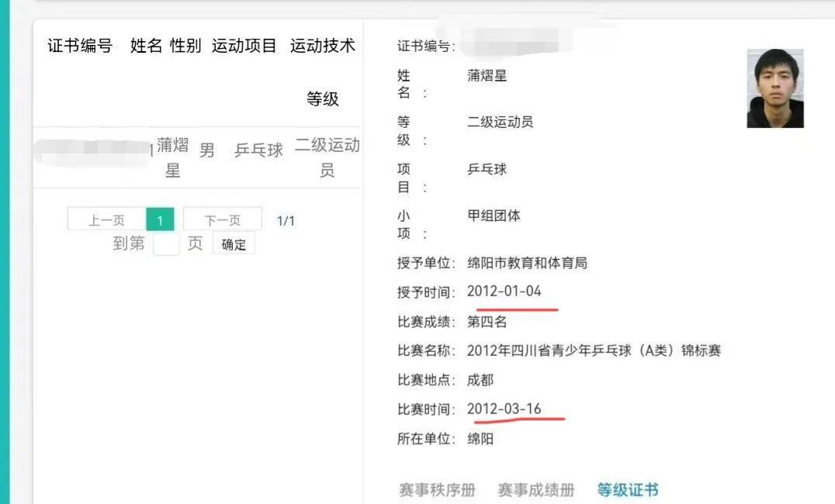Screen dimensions: 835x504
Task: Click the 授予时间 date 2012-01-04
Action: coord(504,292)
